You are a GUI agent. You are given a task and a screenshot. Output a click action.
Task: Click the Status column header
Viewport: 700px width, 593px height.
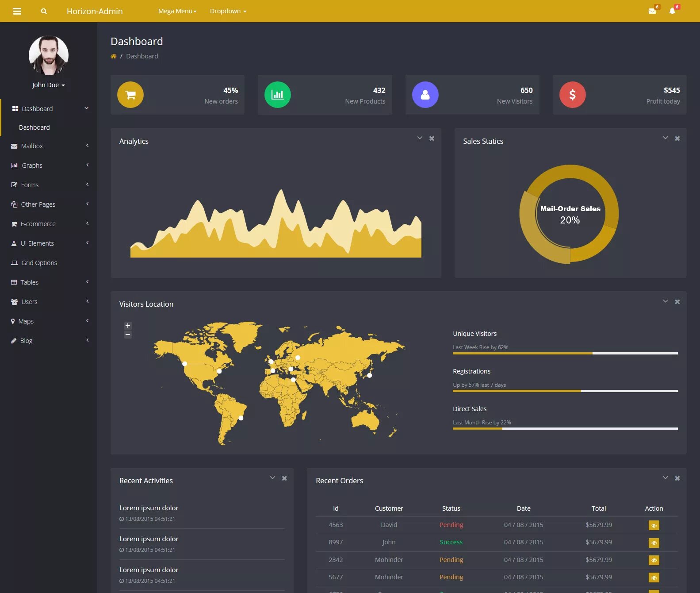(451, 508)
